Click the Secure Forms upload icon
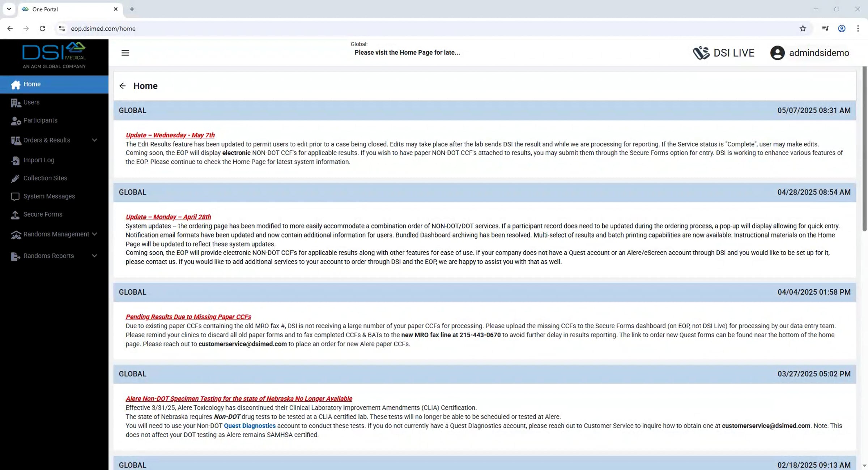The width and height of the screenshot is (868, 470). click(15, 215)
